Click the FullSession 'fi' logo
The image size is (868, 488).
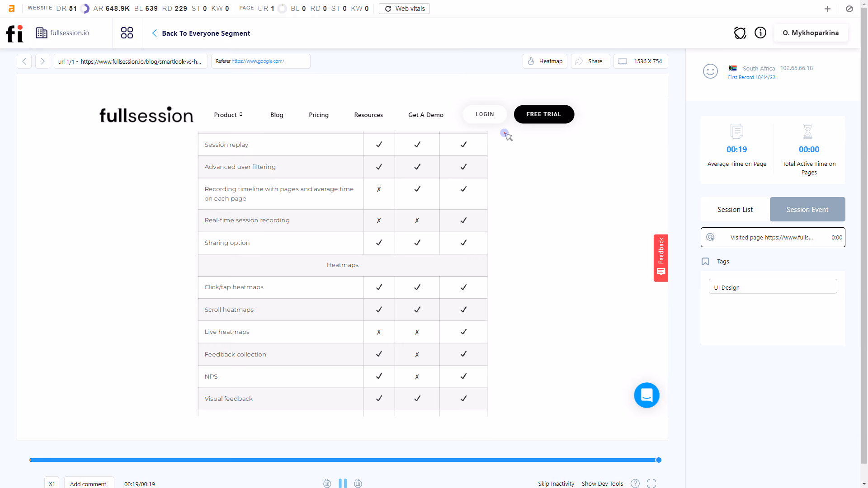(14, 33)
